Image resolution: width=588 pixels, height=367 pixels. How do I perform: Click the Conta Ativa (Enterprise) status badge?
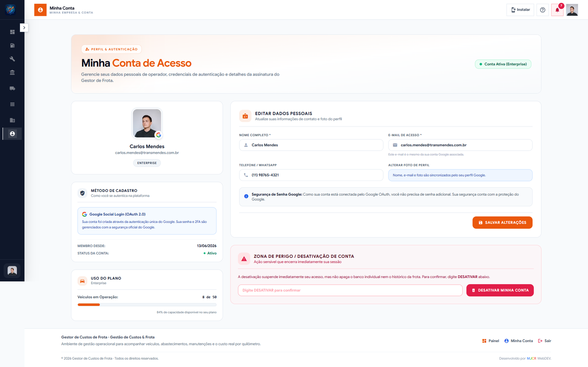[x=503, y=64]
